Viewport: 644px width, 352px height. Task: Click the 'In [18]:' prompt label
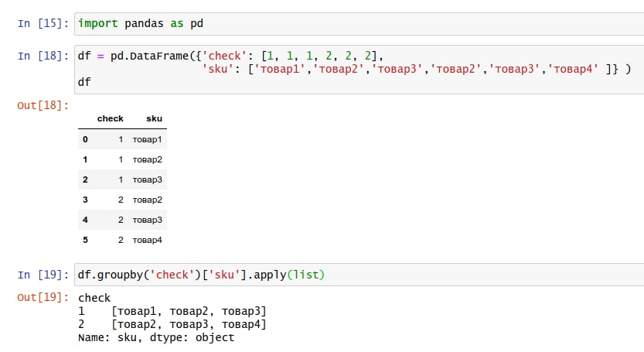pyautogui.click(x=43, y=56)
